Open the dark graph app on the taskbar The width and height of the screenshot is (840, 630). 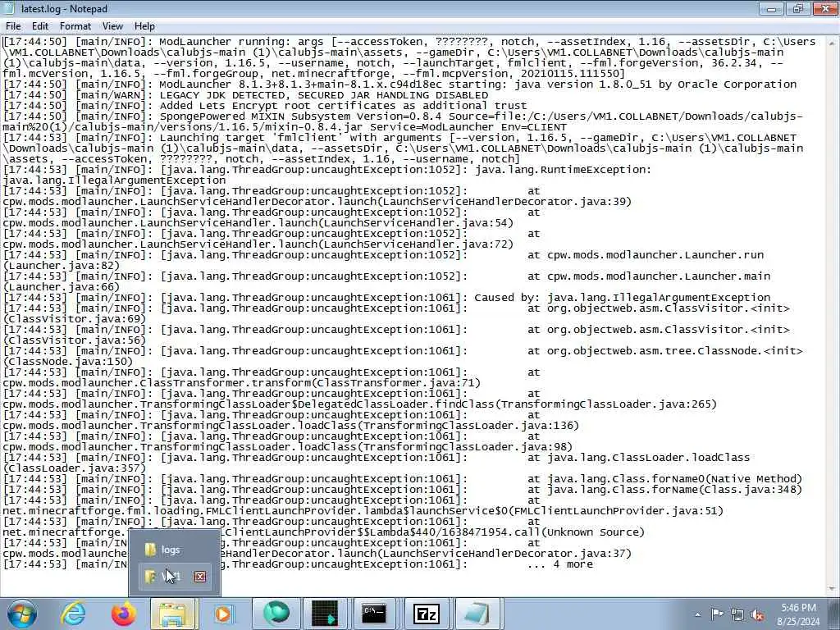325,614
